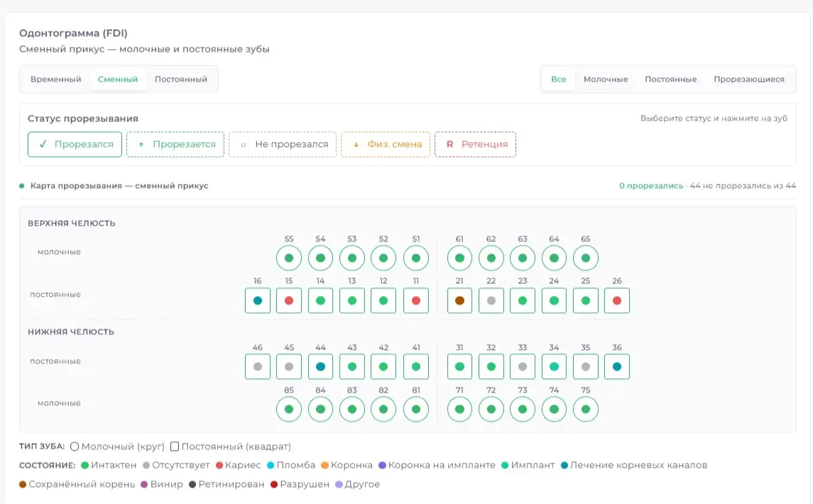Screen dimensions: 813x504
Task: Select primary tooth 52
Action: 383,258
